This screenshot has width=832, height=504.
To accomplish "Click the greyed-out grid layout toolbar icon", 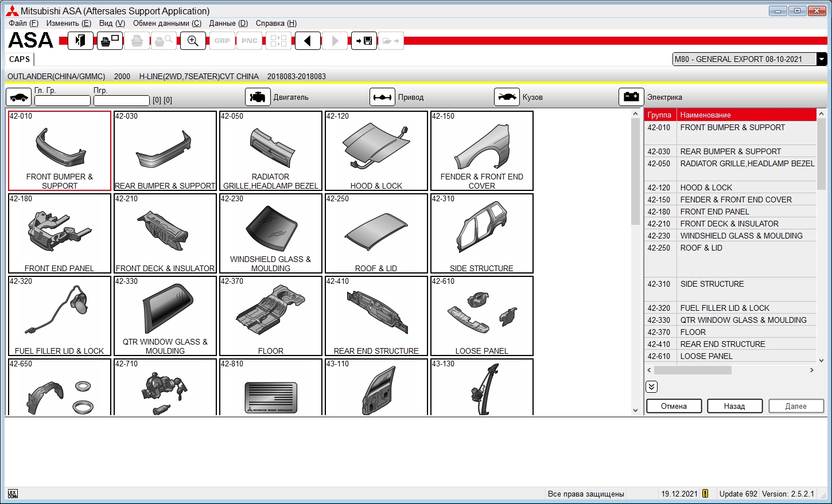I will pos(278,41).
